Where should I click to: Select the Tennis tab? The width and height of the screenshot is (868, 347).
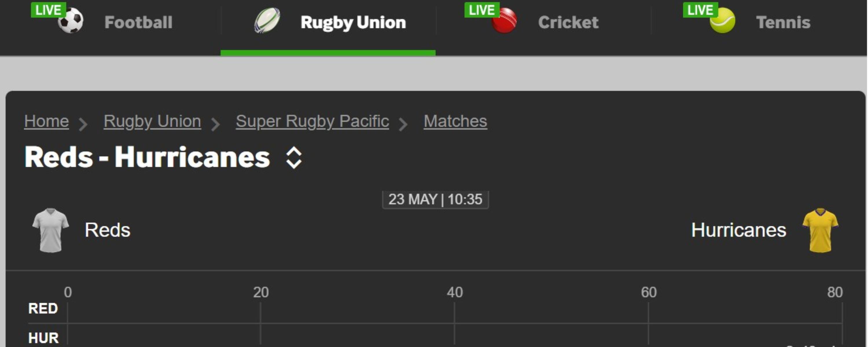tap(783, 22)
